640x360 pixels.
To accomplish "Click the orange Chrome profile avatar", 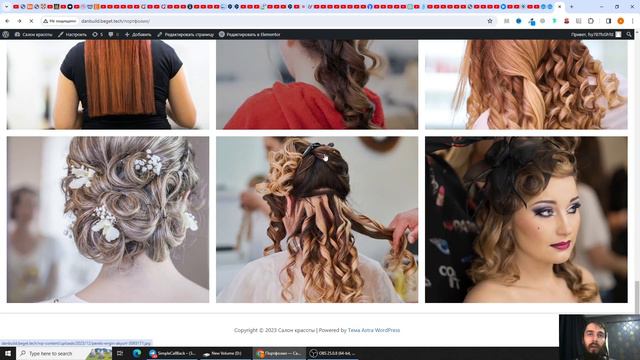I will tap(620, 21).
